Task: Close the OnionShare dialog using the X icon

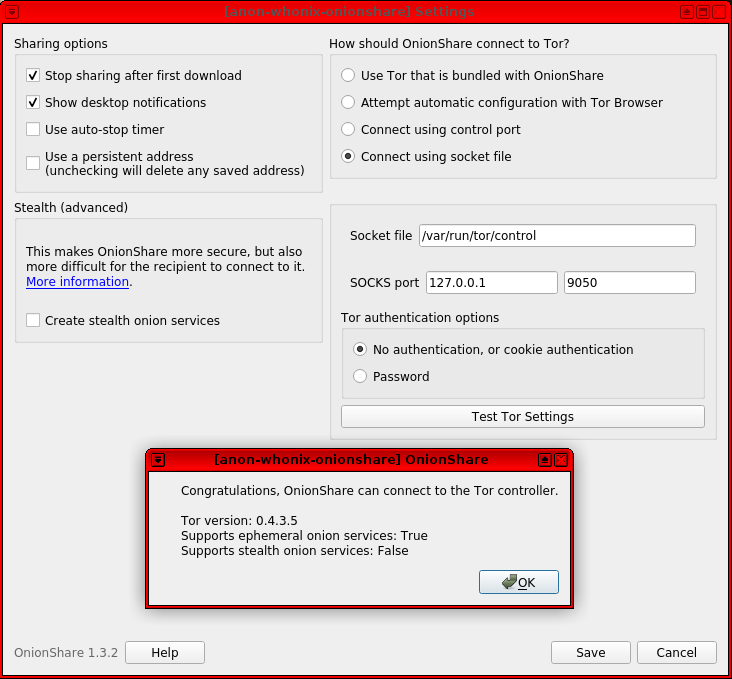Action: tap(561, 460)
